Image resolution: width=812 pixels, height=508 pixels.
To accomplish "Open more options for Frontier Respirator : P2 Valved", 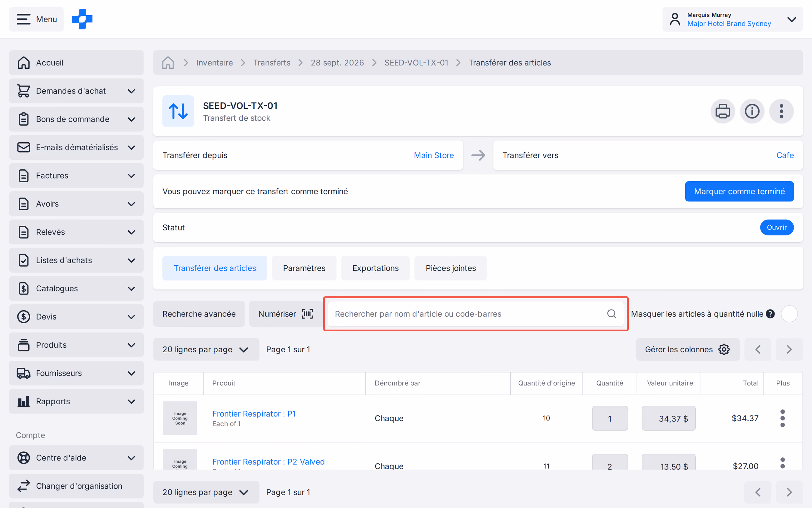I will point(782,463).
